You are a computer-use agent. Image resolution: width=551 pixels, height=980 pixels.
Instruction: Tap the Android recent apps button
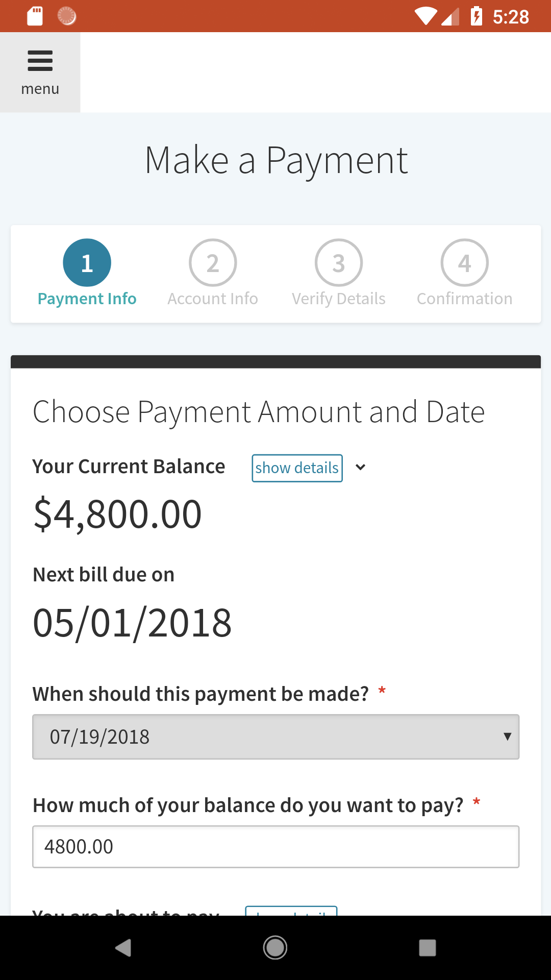click(x=427, y=948)
